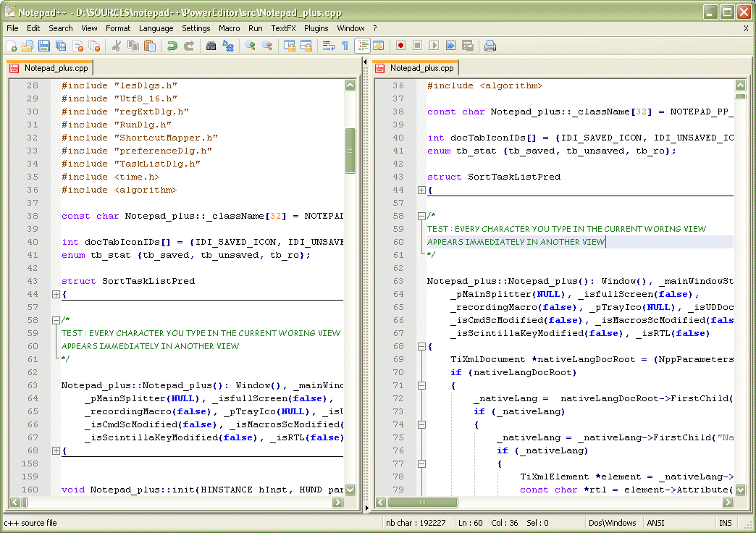Open the Print dialog from the toolbar

click(489, 45)
